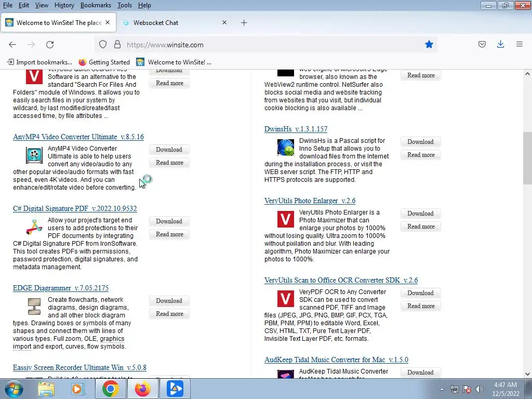Launch the media player from the taskbar
532x399 pixels.
pyautogui.click(x=77, y=389)
